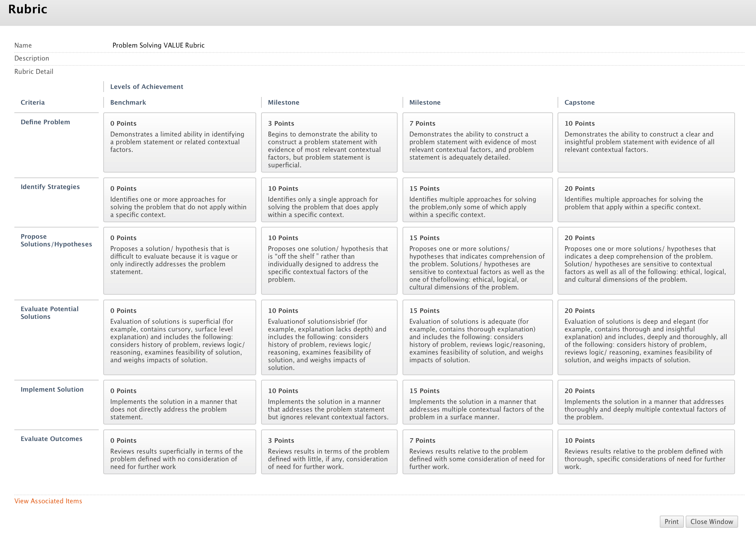Click the Implement Solution criteria label
The width and height of the screenshot is (756, 539).
(52, 389)
